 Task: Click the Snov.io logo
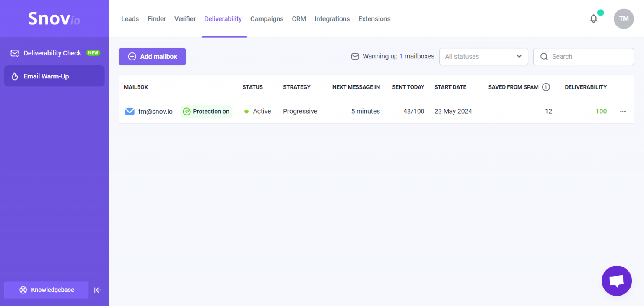click(x=54, y=18)
